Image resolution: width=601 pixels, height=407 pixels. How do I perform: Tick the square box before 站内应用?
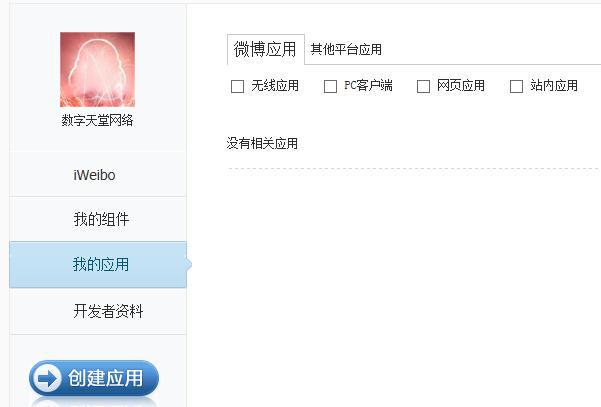point(516,86)
